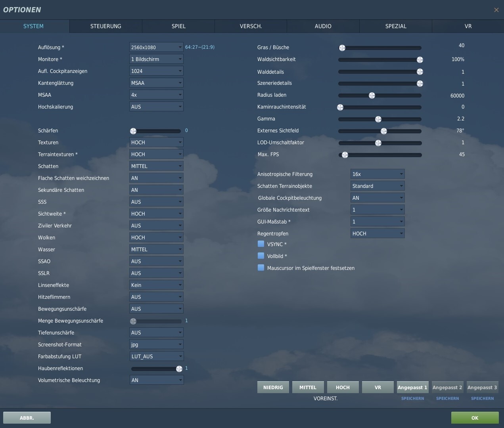Enable the Vollbild checkbox
Image resolution: width=504 pixels, height=428 pixels.
coord(261,256)
